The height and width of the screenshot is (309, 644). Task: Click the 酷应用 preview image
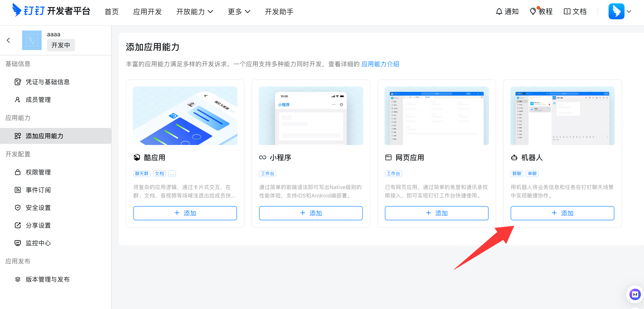(x=185, y=116)
